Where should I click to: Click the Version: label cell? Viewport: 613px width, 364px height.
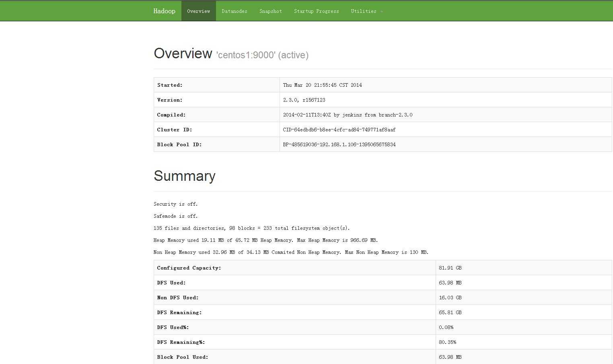point(217,100)
